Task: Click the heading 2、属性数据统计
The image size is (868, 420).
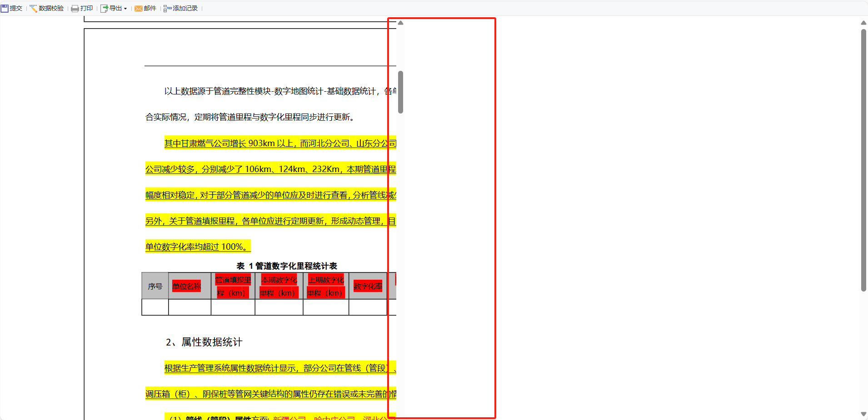Action: (204, 342)
